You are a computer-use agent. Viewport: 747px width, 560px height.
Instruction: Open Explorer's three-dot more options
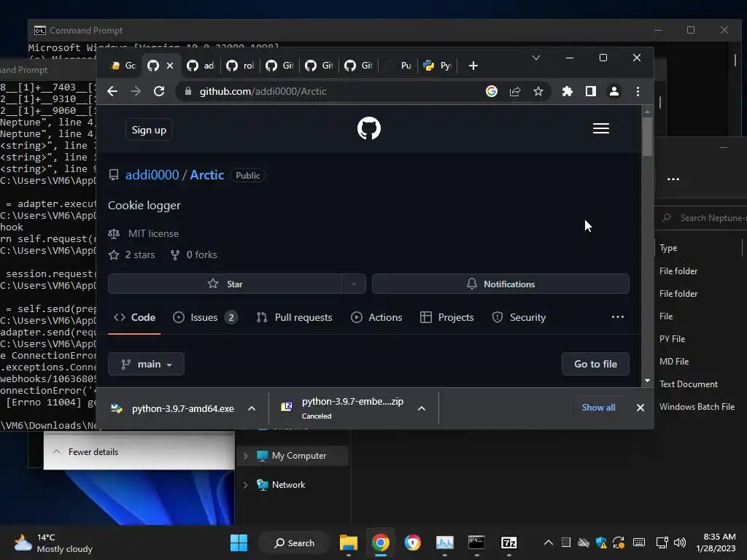[673, 179]
